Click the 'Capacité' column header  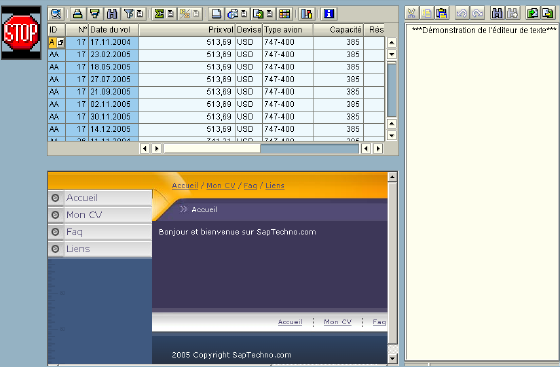338,30
